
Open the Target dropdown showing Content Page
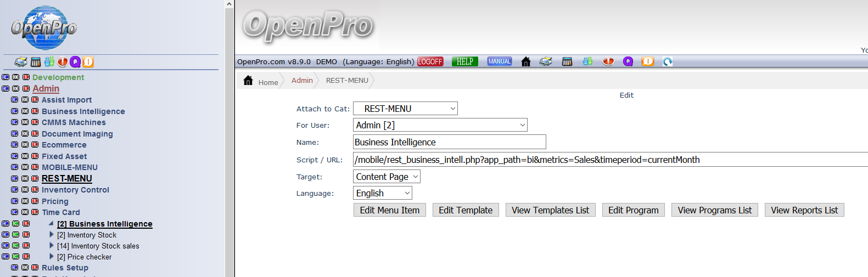(387, 177)
